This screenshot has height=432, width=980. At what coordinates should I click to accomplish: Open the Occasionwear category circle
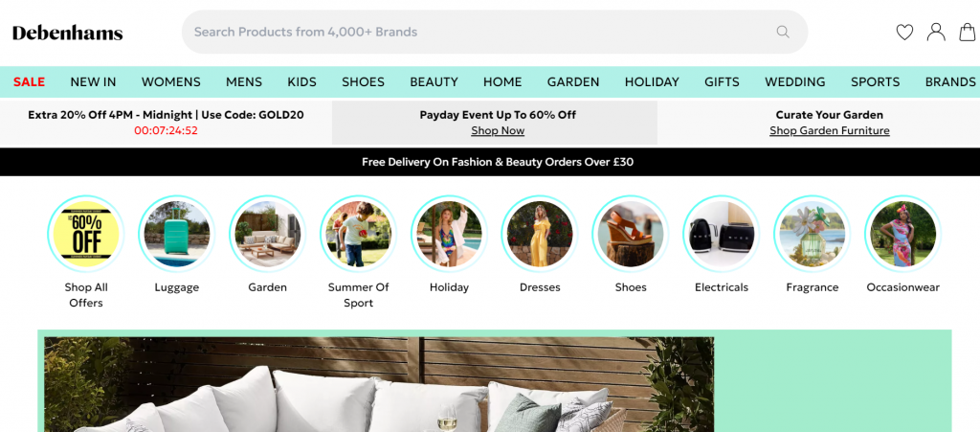point(903,234)
